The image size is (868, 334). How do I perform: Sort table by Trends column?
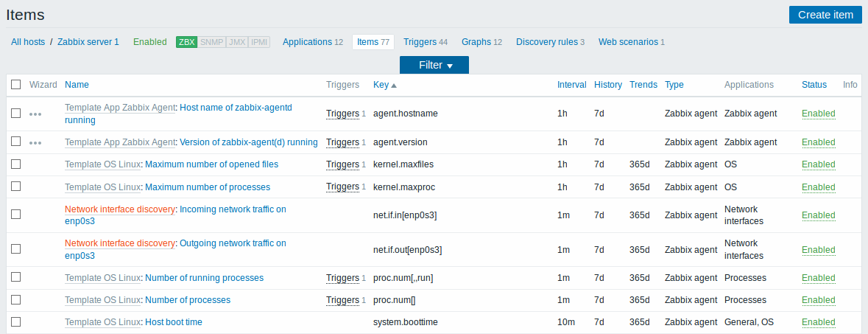pyautogui.click(x=643, y=85)
